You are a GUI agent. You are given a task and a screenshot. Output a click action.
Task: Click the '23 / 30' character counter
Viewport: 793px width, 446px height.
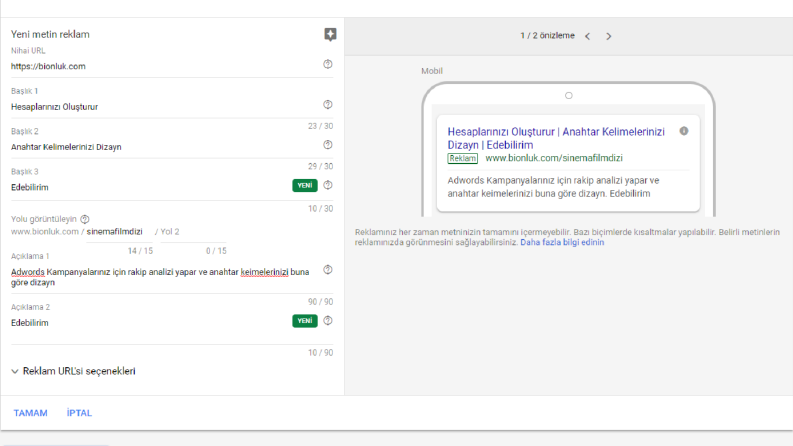[321, 126]
